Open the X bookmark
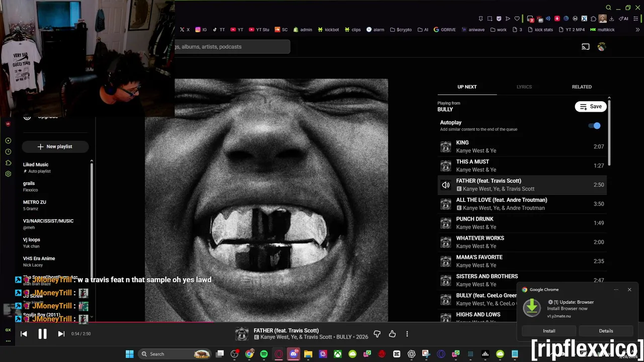The image size is (644, 362). pyautogui.click(x=185, y=30)
